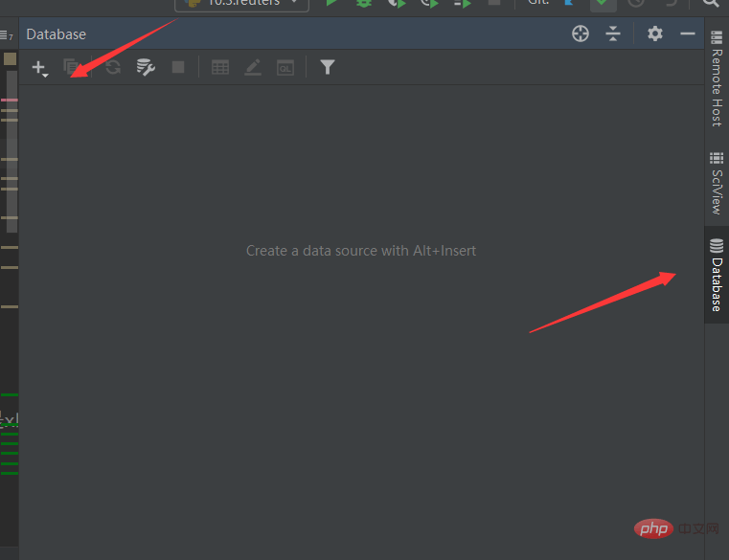Click the Filter funnel icon
729x560 pixels.
click(328, 67)
